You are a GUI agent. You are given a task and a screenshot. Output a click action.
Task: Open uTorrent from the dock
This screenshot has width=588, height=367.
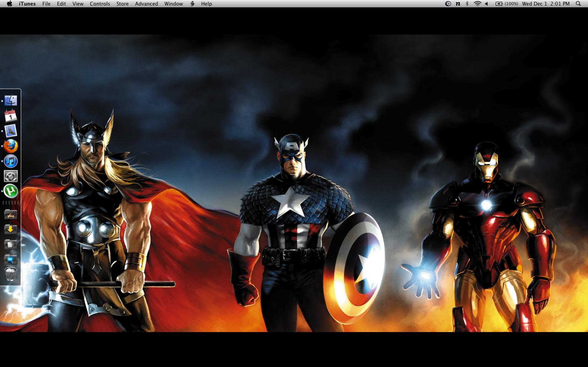click(x=11, y=191)
